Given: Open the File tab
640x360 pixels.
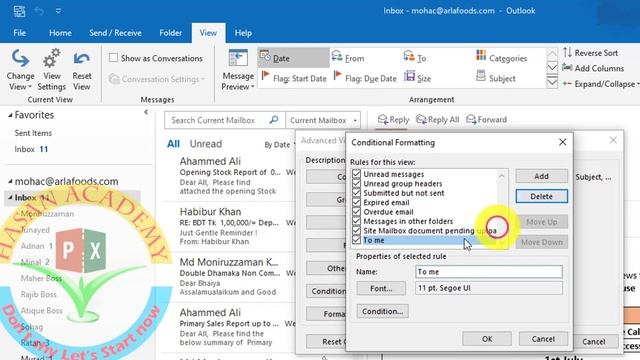Looking at the screenshot, I should (20, 33).
